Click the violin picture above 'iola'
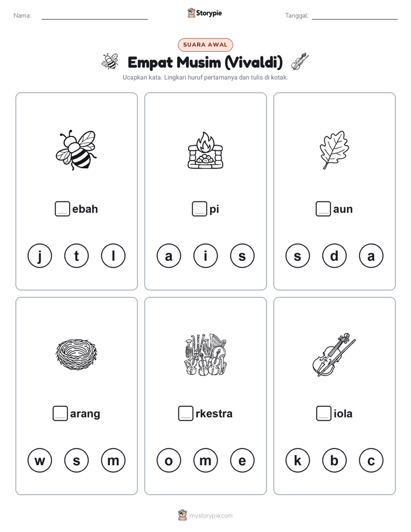 pos(334,355)
